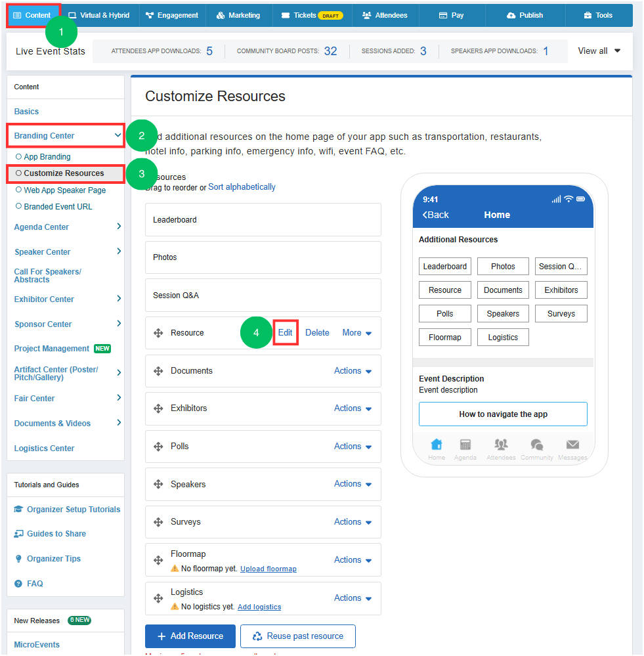Click Edit on the Resource row
Image resolution: width=644 pixels, height=656 pixels.
pyautogui.click(x=285, y=333)
